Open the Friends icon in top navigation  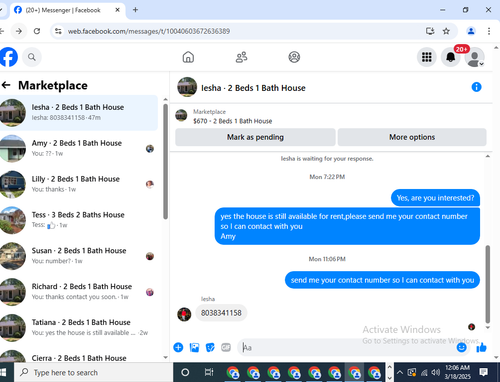tap(241, 57)
